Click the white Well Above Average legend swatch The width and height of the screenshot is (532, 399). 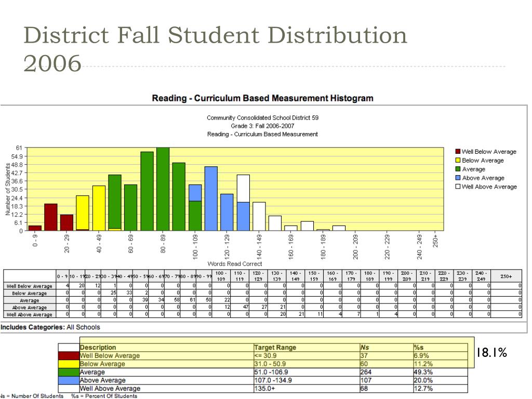coord(458,187)
